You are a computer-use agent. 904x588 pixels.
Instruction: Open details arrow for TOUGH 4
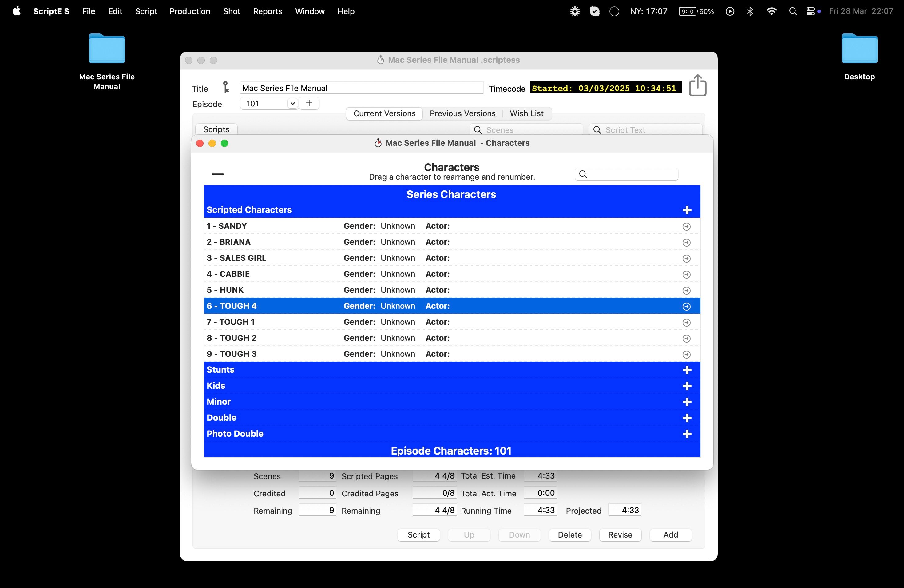click(686, 307)
